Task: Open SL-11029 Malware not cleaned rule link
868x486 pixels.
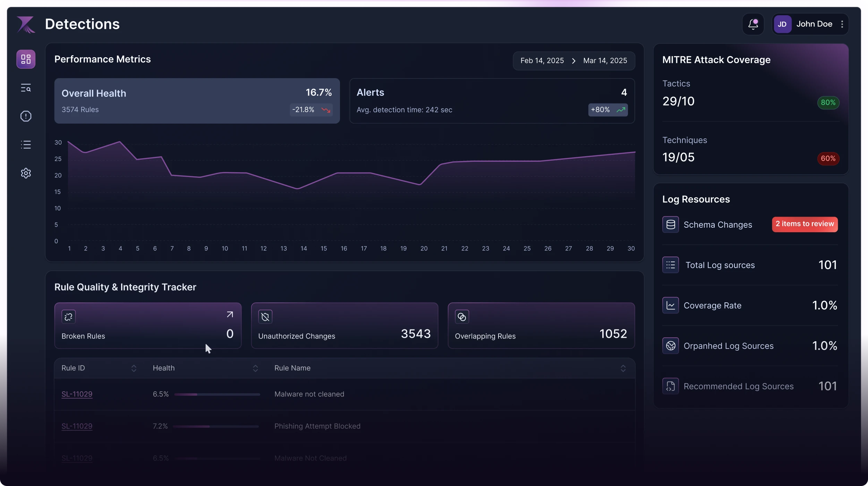Action: [77, 394]
